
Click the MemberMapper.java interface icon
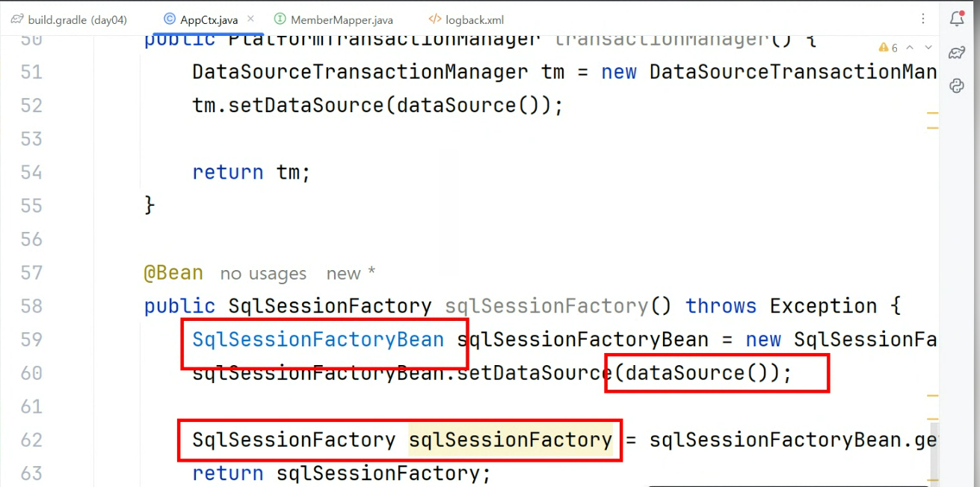point(280,19)
